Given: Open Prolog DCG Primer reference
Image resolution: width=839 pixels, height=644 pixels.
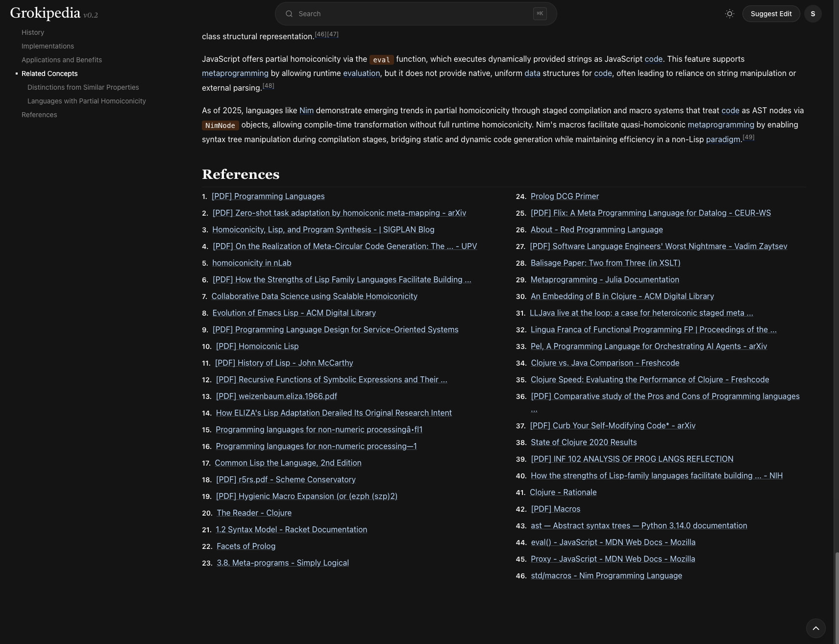Looking at the screenshot, I should click(565, 196).
